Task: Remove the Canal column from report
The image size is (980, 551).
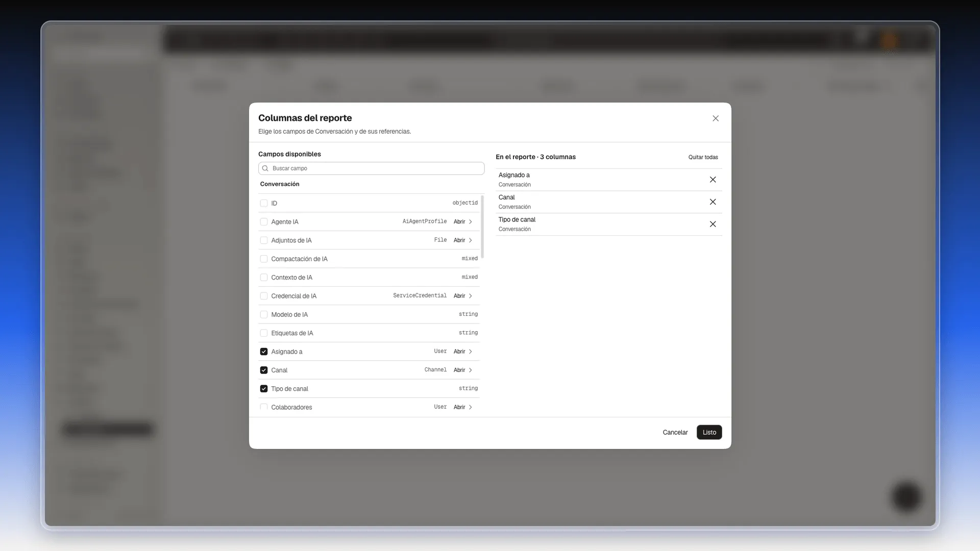Action: [x=713, y=202]
